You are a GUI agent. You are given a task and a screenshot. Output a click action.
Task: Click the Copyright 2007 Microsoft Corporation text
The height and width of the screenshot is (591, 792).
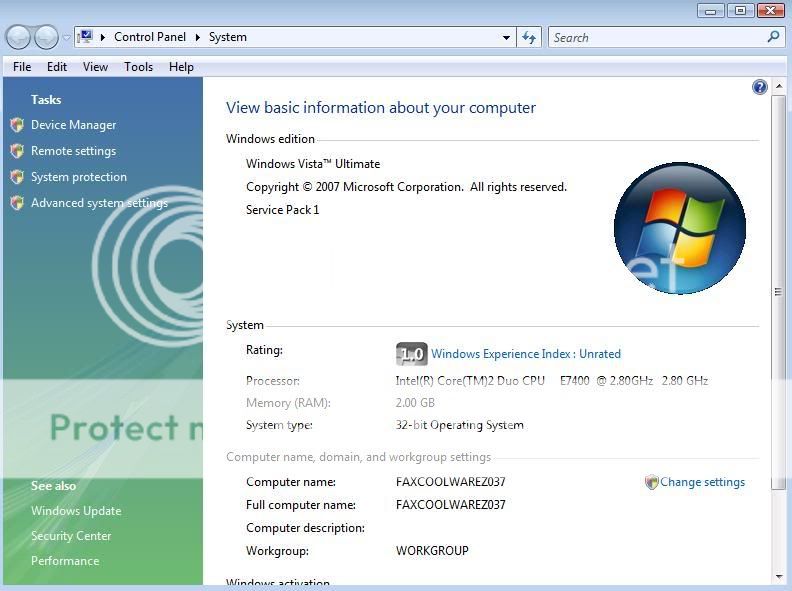(407, 187)
